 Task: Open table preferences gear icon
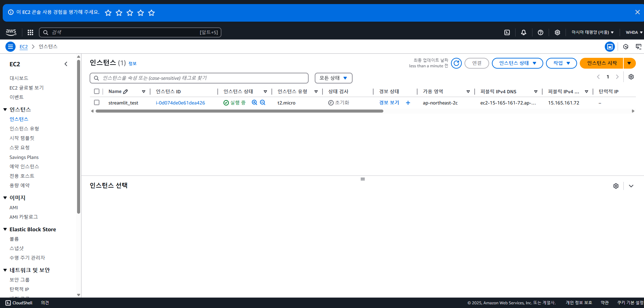point(631,77)
